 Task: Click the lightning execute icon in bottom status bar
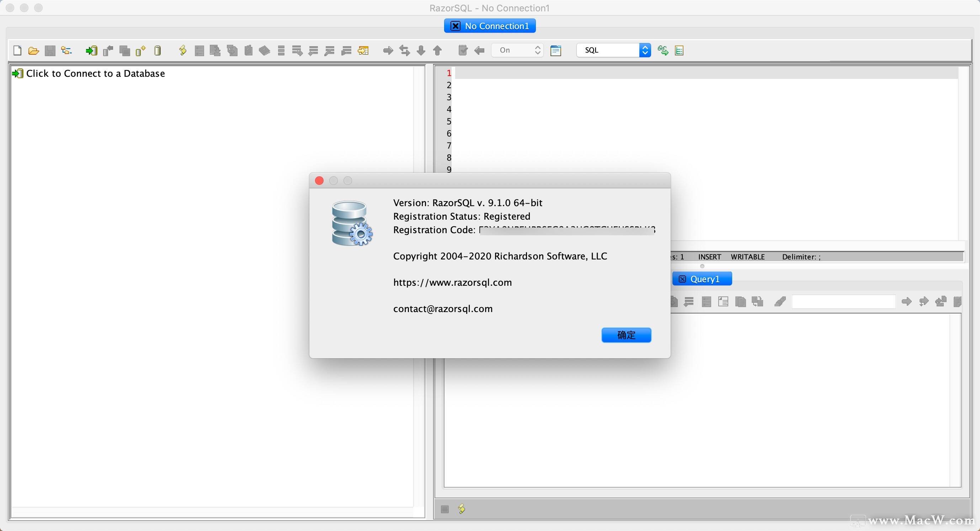462,509
